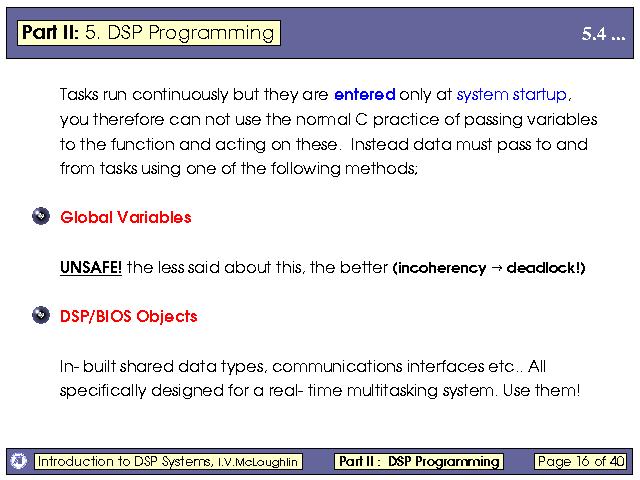640x480 pixels.
Task: Click the blue bold word 'entered'
Action: coord(364,95)
